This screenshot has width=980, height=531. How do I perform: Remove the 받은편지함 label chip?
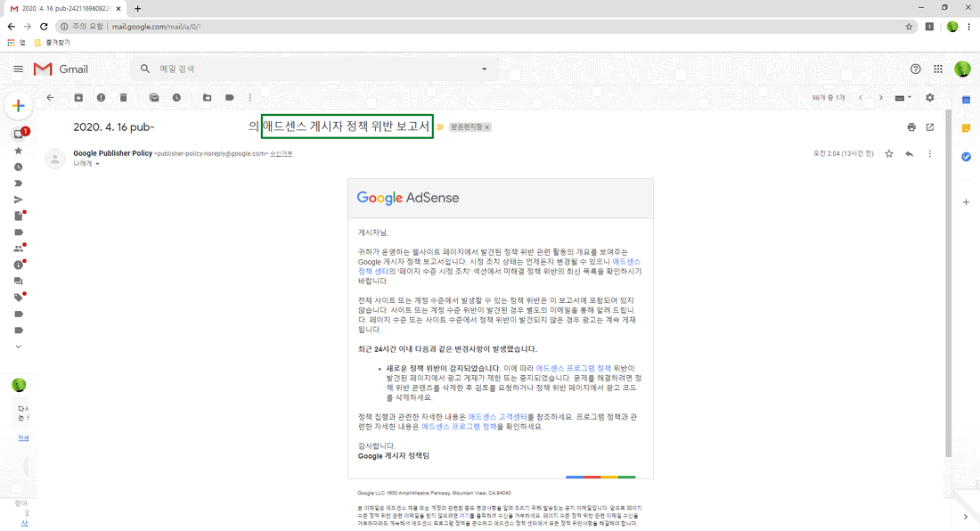coord(487,127)
